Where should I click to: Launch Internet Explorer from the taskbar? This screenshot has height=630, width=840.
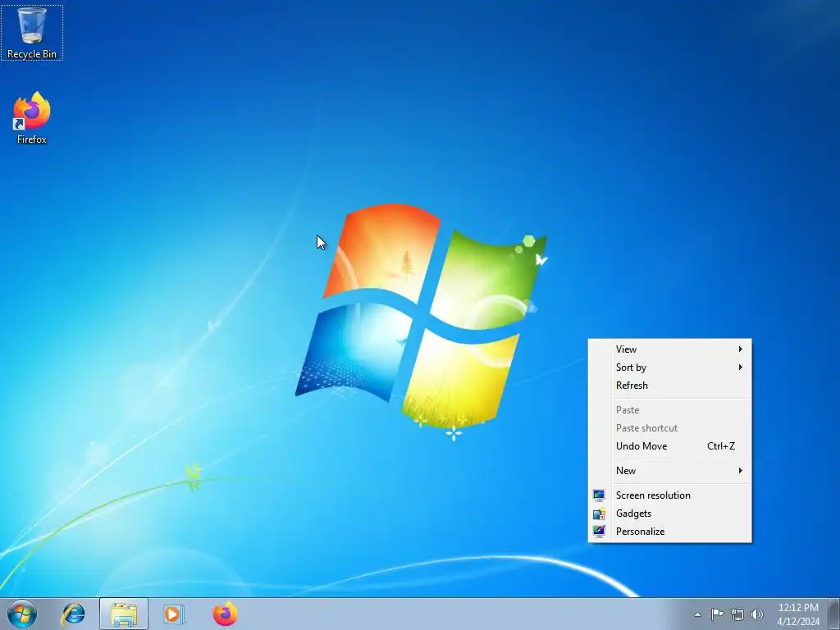73,614
